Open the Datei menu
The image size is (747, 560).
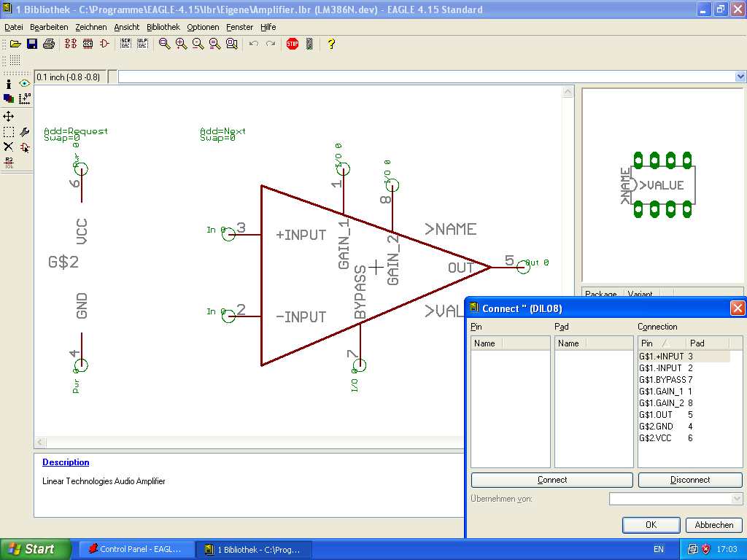tap(14, 27)
